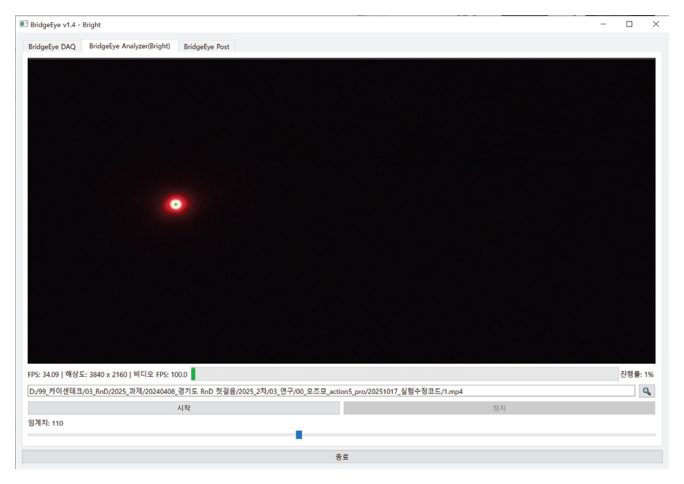Click inside the mp4 file path field

[x=330, y=391]
